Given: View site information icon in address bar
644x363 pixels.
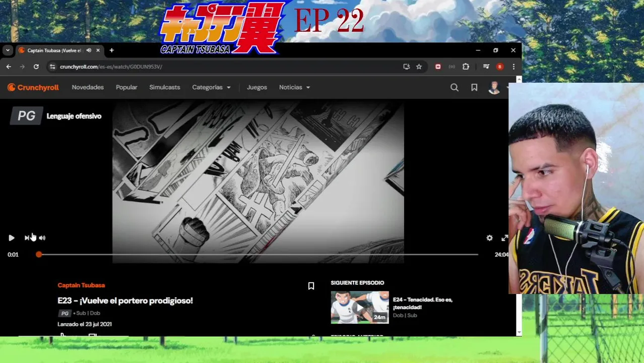Looking at the screenshot, I should (x=52, y=67).
